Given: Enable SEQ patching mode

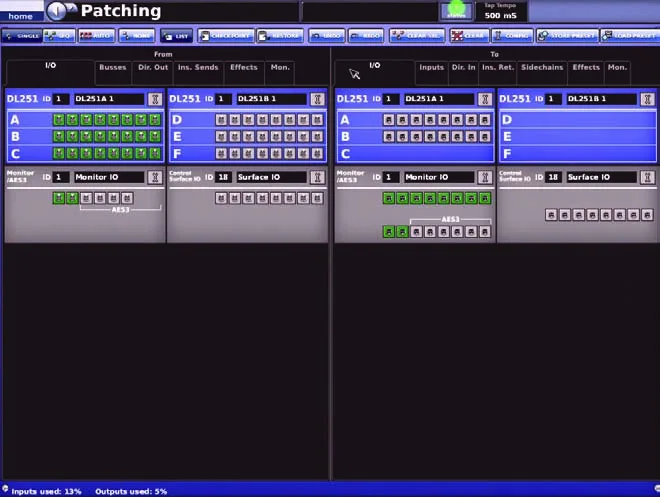Looking at the screenshot, I should 59,36.
